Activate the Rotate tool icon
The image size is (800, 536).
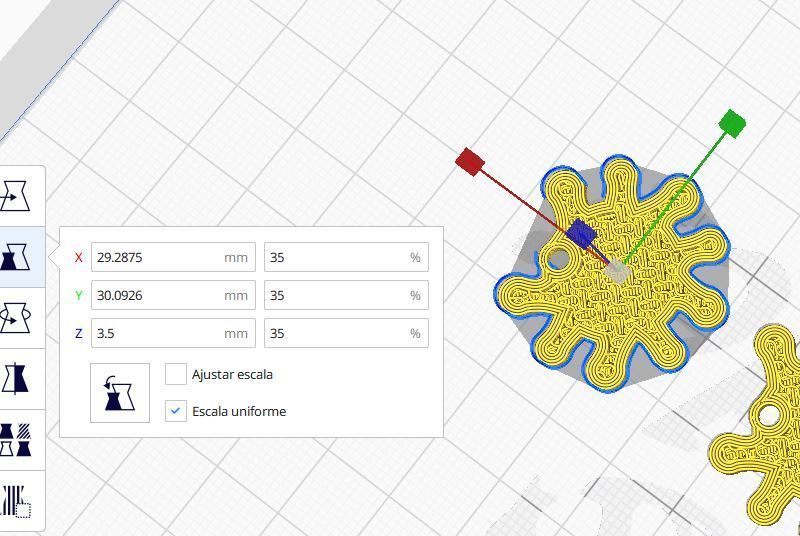(x=15, y=318)
